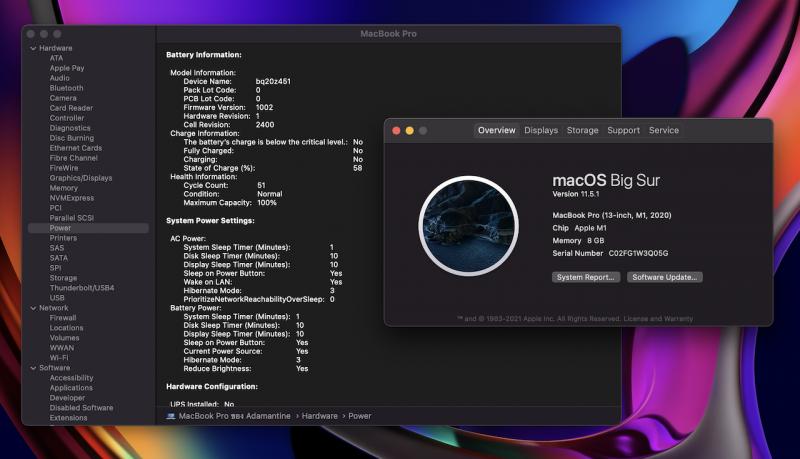The image size is (800, 459).
Task: Choose Controller in the Hardware list
Action: [x=67, y=118]
